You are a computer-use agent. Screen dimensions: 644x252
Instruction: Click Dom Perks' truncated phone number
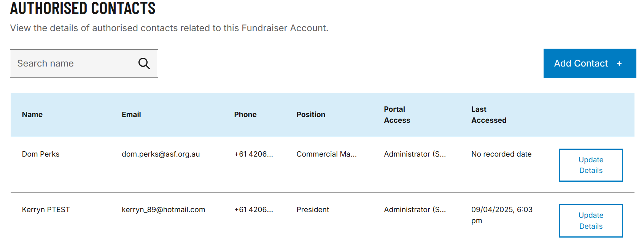click(254, 154)
